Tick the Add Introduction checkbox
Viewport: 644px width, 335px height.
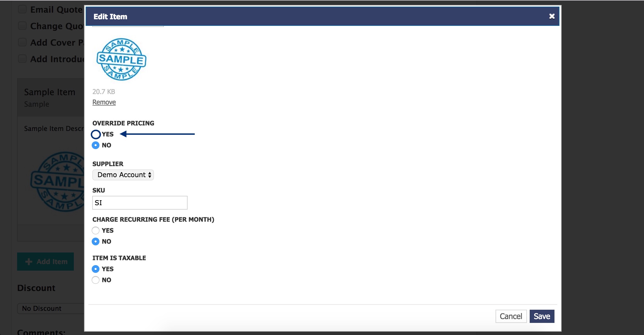point(22,59)
